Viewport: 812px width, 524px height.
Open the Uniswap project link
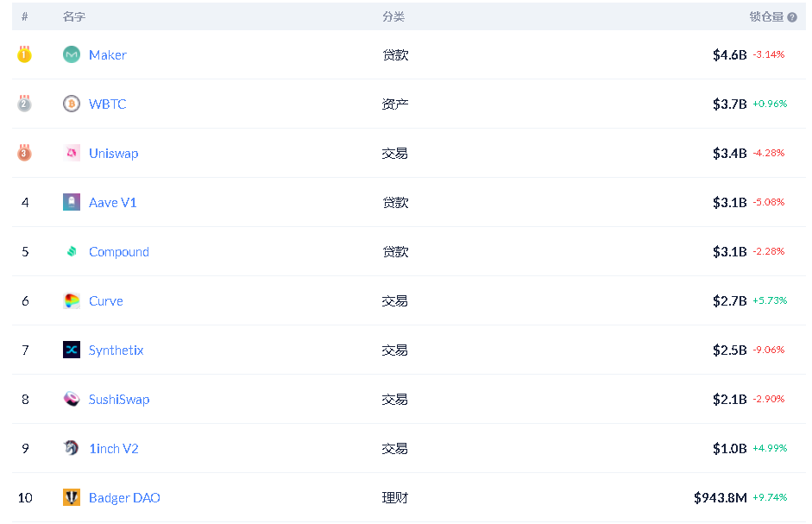point(113,154)
